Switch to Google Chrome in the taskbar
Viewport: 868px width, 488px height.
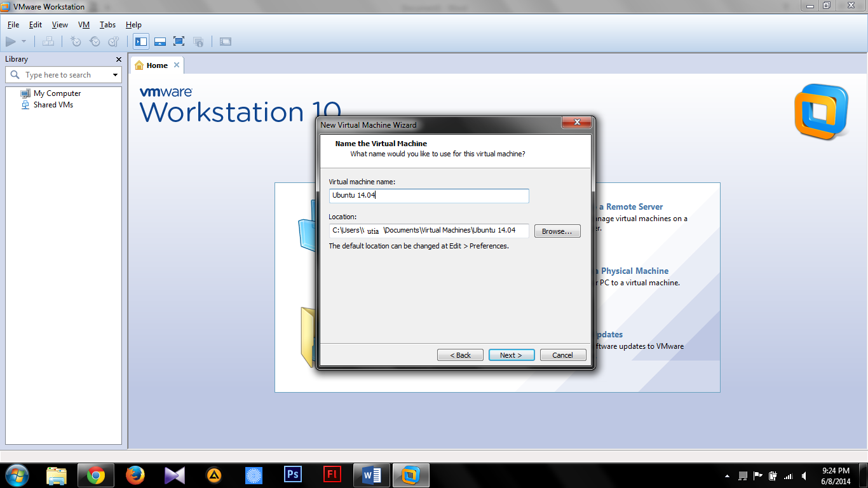pyautogui.click(x=96, y=475)
